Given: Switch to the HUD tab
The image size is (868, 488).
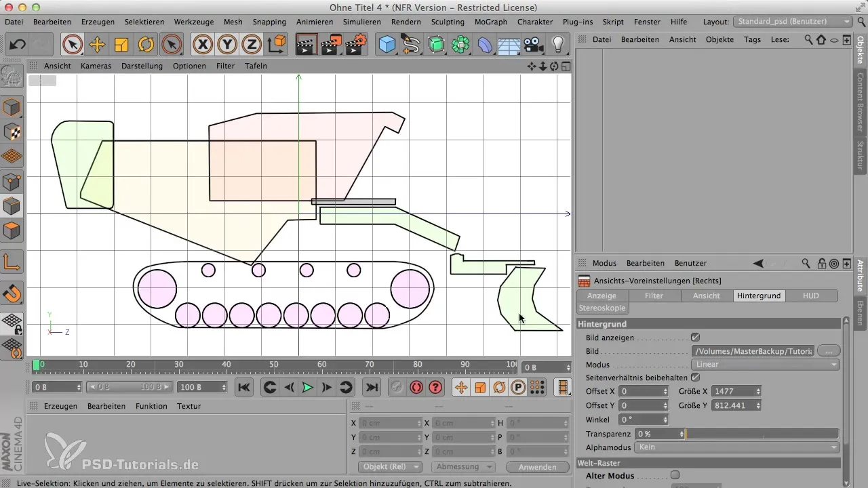Looking at the screenshot, I should (x=811, y=296).
